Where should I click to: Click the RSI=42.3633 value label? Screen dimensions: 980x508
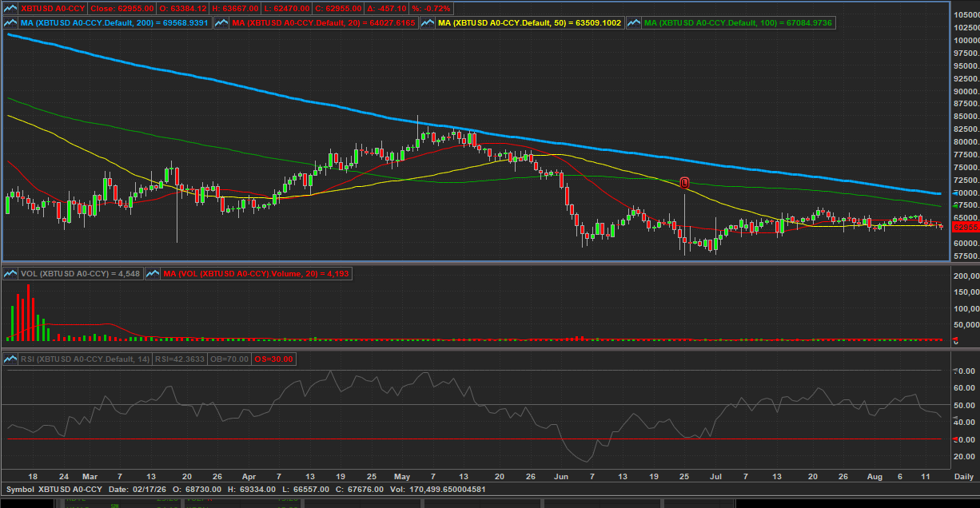point(178,359)
